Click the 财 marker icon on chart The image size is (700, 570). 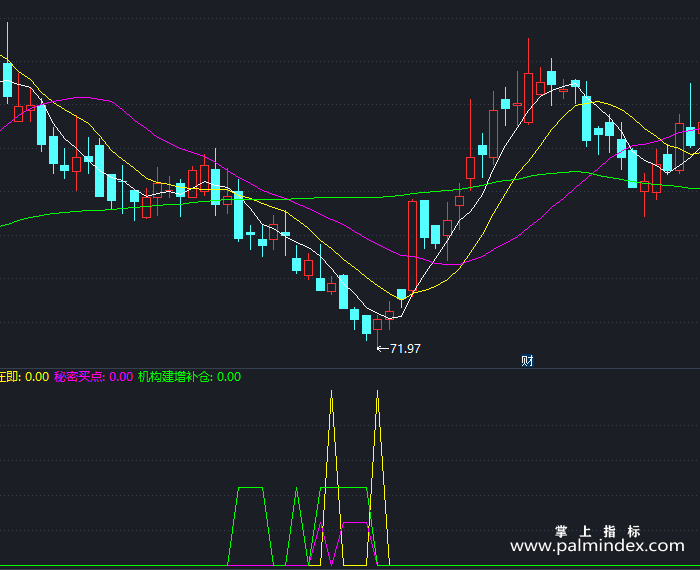coord(527,360)
